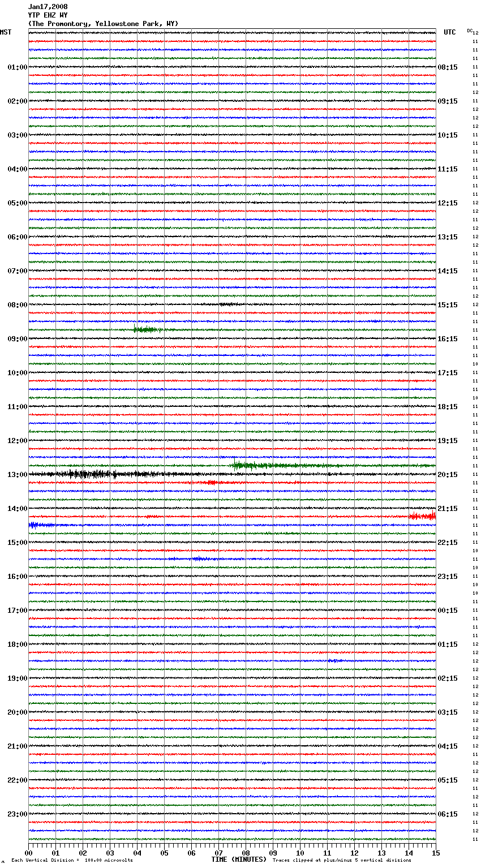Image resolution: width=481 pixels, height=868 pixels.
Task: Click the date text Jan17,2008
Action: pyautogui.click(x=48, y=7)
